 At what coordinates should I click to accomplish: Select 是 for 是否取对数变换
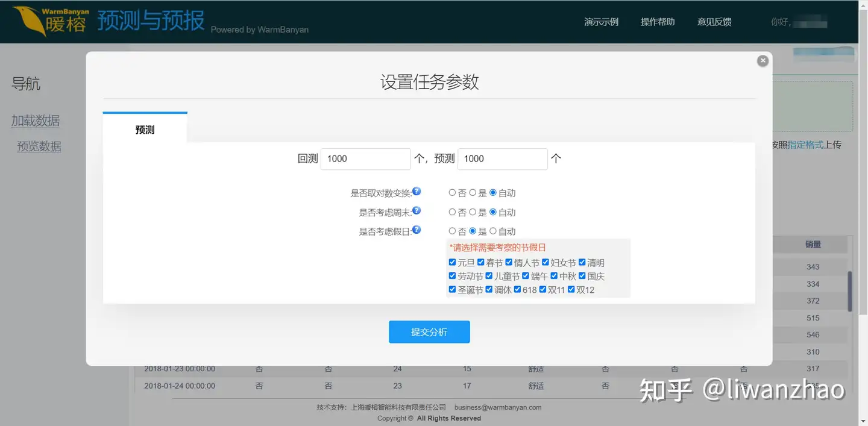[x=473, y=193]
